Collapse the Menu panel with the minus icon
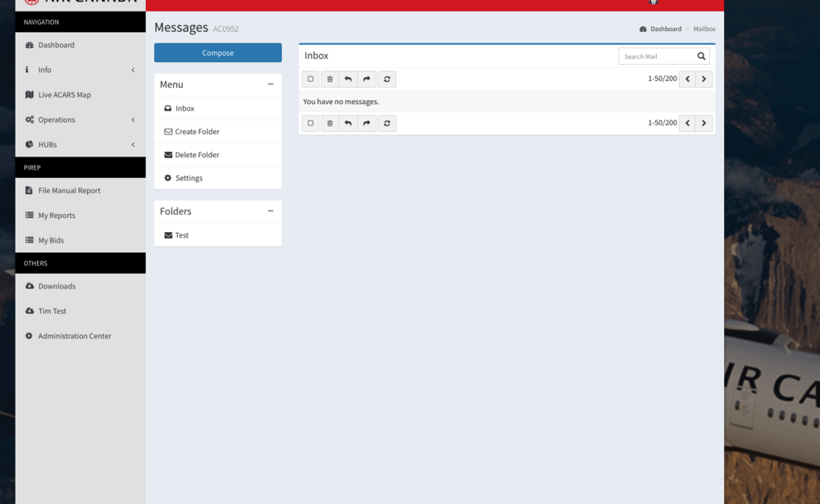The width and height of the screenshot is (820, 504). (271, 84)
